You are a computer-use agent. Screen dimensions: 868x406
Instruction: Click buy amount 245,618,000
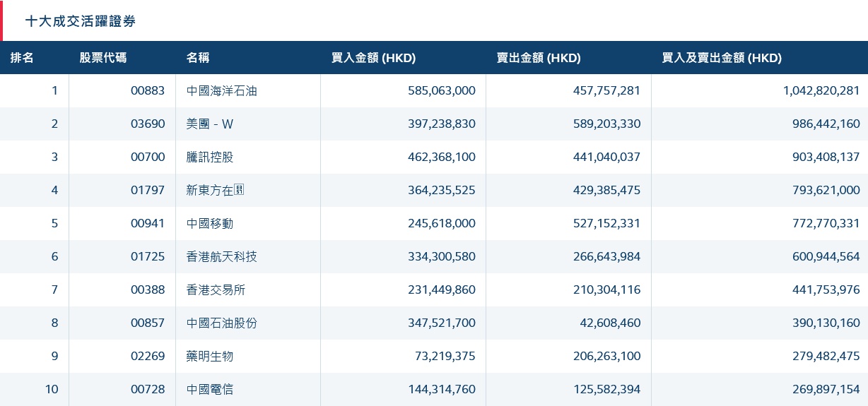tap(442, 223)
